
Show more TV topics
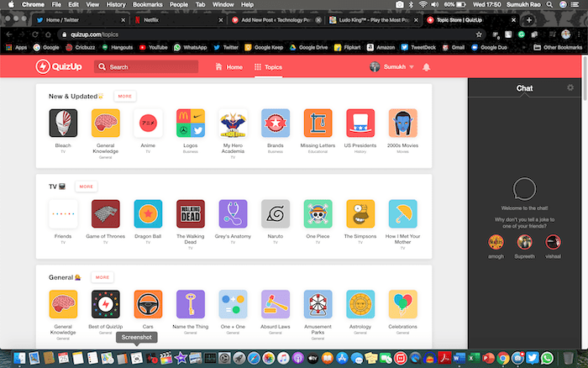tap(86, 187)
